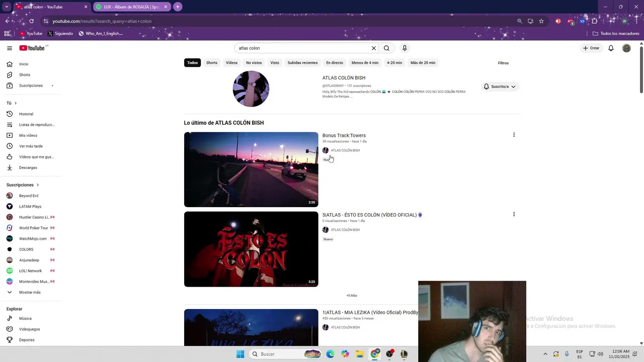The height and width of the screenshot is (362, 644).
Task: Clear the search box with the X
Action: (x=374, y=48)
